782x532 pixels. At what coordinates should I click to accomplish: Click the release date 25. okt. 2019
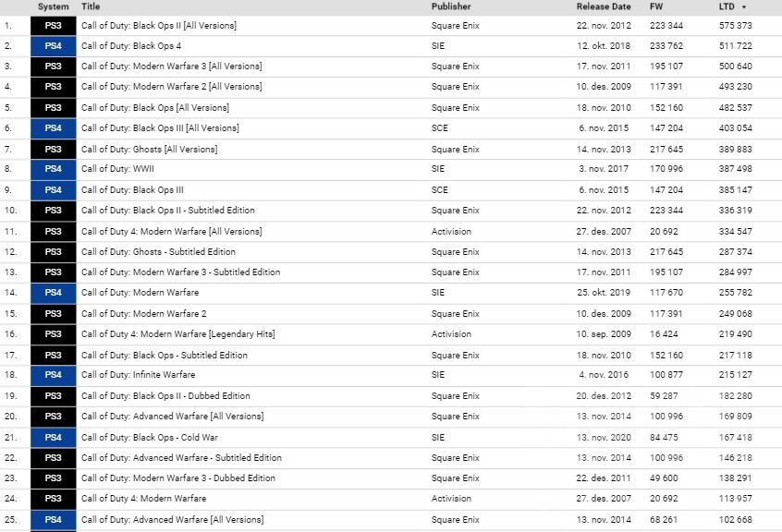point(605,293)
